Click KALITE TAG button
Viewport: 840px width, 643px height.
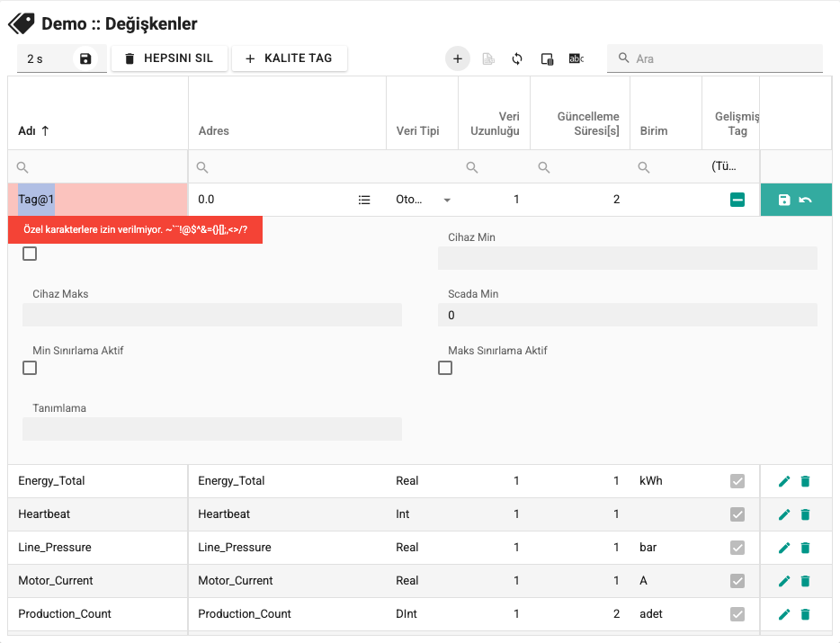pyautogui.click(x=290, y=58)
